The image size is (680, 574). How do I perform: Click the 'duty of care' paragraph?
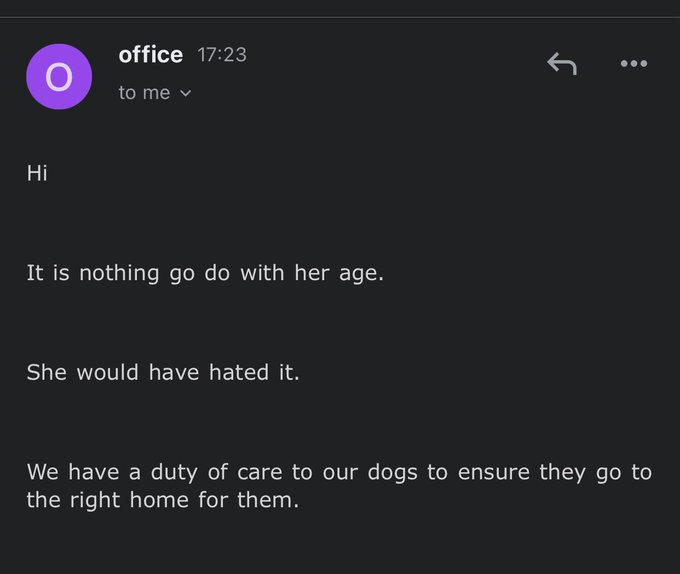(x=339, y=486)
